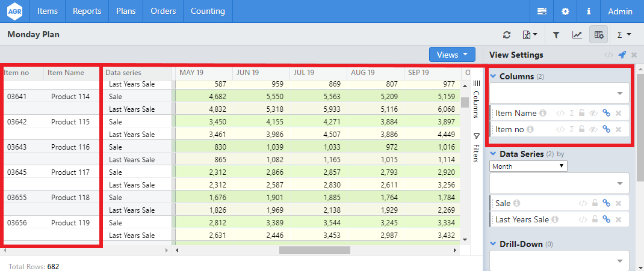
Task: Open the settings gear in top bar
Action: (565, 11)
